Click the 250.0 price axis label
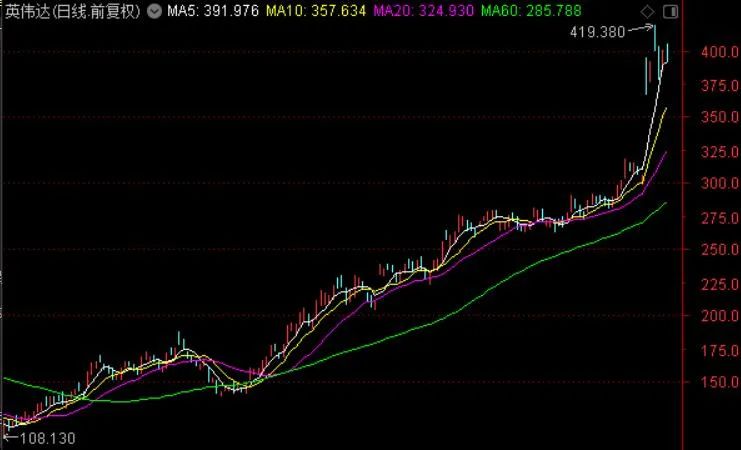The height and width of the screenshot is (450, 741). pos(720,250)
